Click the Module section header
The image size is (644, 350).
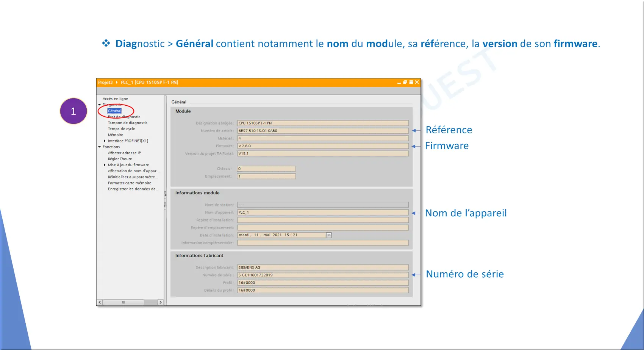[x=183, y=111]
